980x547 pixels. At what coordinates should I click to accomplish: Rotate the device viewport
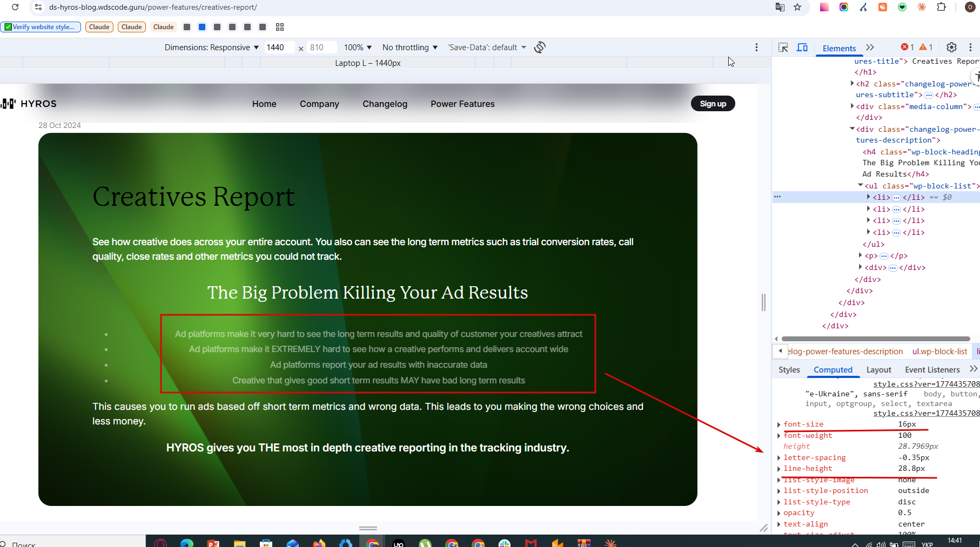[x=540, y=48]
